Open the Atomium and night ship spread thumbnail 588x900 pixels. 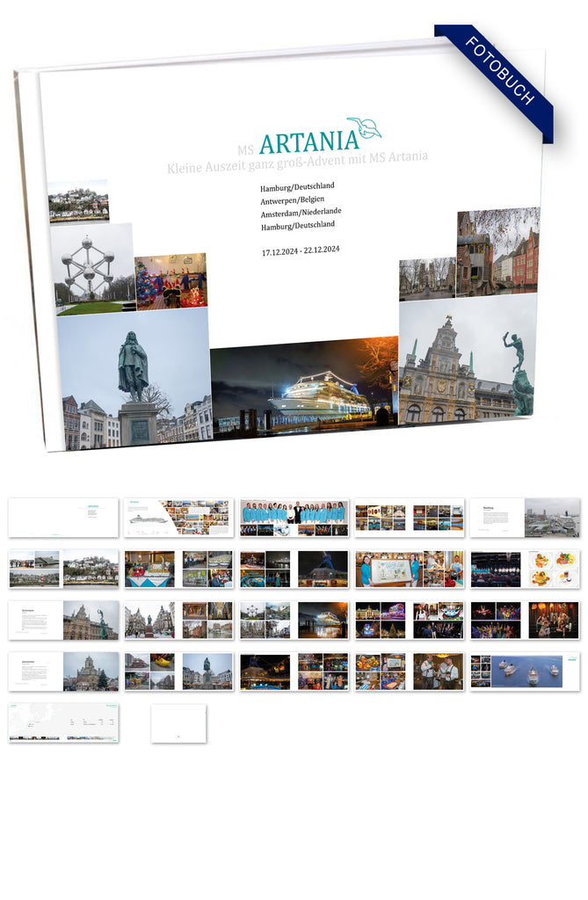(294, 621)
